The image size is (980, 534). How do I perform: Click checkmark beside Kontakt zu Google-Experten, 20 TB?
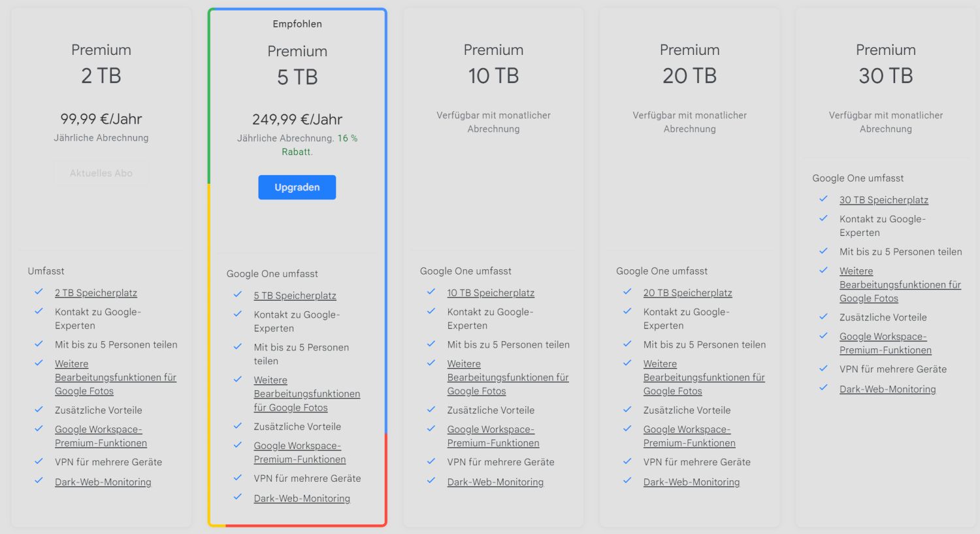pyautogui.click(x=627, y=311)
